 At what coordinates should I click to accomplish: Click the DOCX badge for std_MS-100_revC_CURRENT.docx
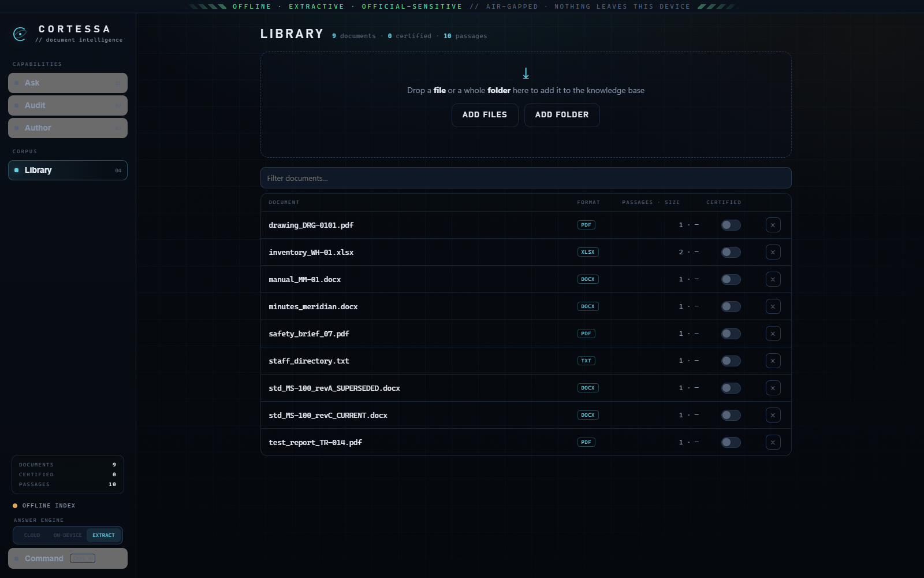click(x=588, y=415)
